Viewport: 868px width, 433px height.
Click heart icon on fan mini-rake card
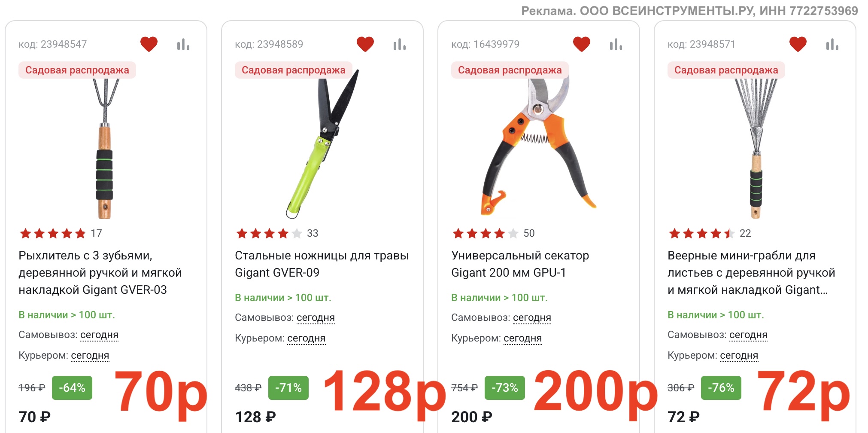(x=798, y=44)
